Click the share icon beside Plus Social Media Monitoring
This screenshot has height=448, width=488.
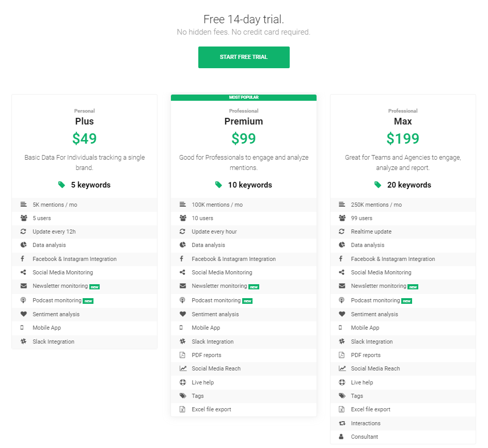[x=23, y=272]
